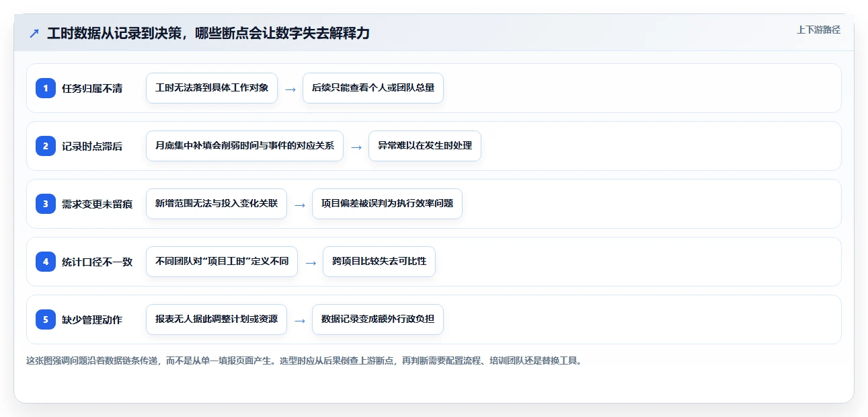Select the number 4 badge for 统计口径不一致

46,262
